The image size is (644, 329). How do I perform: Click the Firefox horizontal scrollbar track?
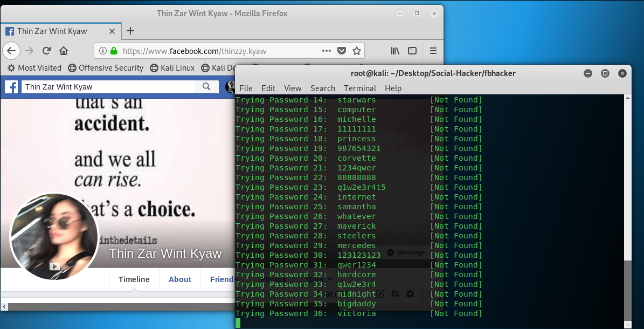tap(122, 307)
